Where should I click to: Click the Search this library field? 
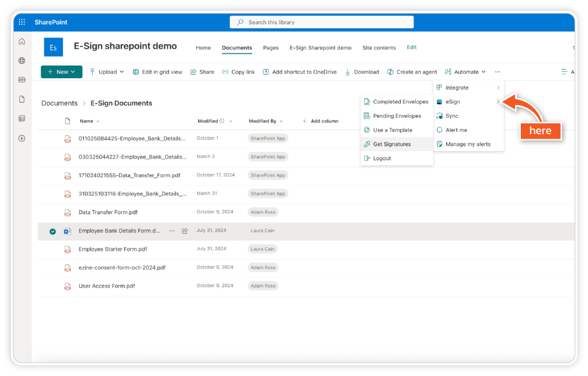322,22
